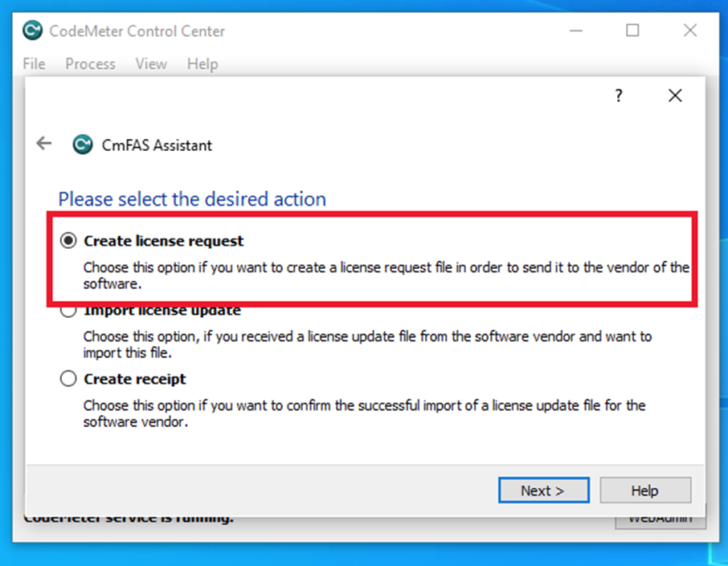Click the Help button beside Next
The width and height of the screenshot is (728, 566).
[644, 491]
